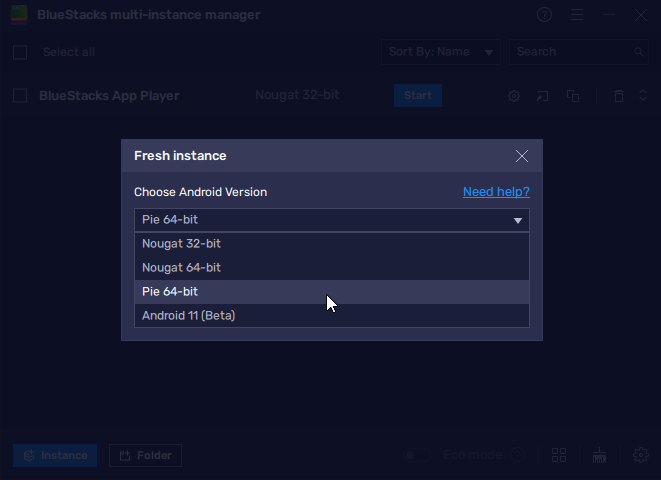This screenshot has width=661, height=480.
Task: Open instance settings gear for App Player
Action: 513,96
